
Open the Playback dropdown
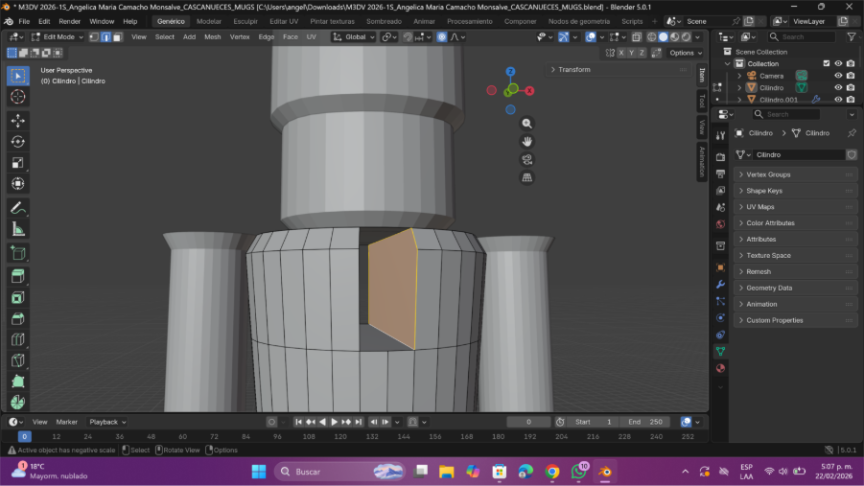[x=107, y=422]
